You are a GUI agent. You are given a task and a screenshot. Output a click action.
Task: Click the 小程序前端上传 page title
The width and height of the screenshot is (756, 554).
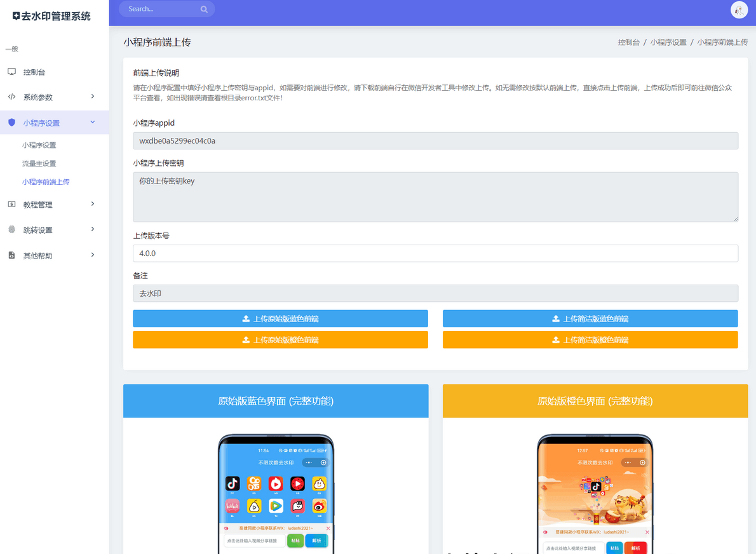click(x=157, y=43)
